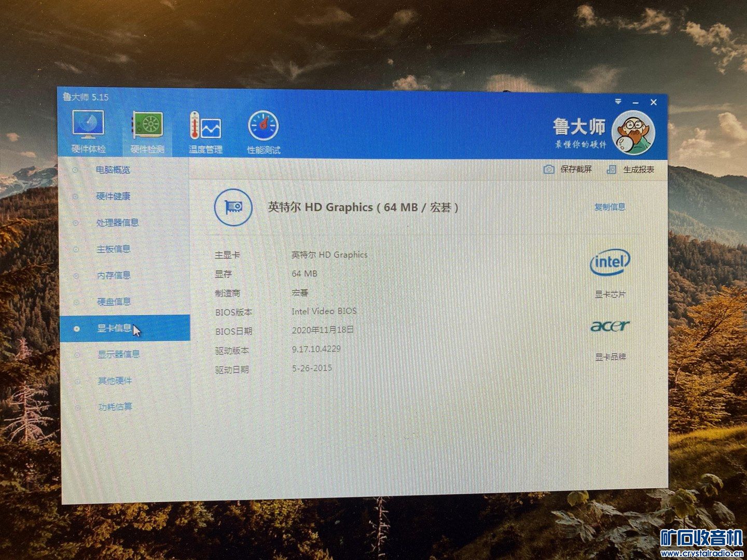The height and width of the screenshot is (560, 747).
Task: Click 主显卡 value 英特尔 HD Graphics
Action: click(x=329, y=255)
